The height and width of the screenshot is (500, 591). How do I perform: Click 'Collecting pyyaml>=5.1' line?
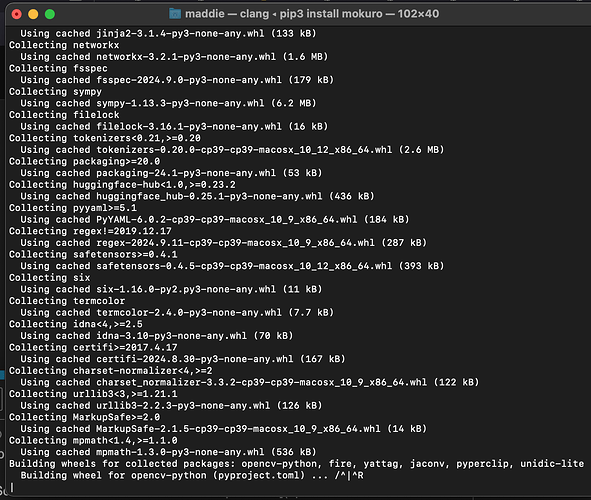[x=73, y=208]
